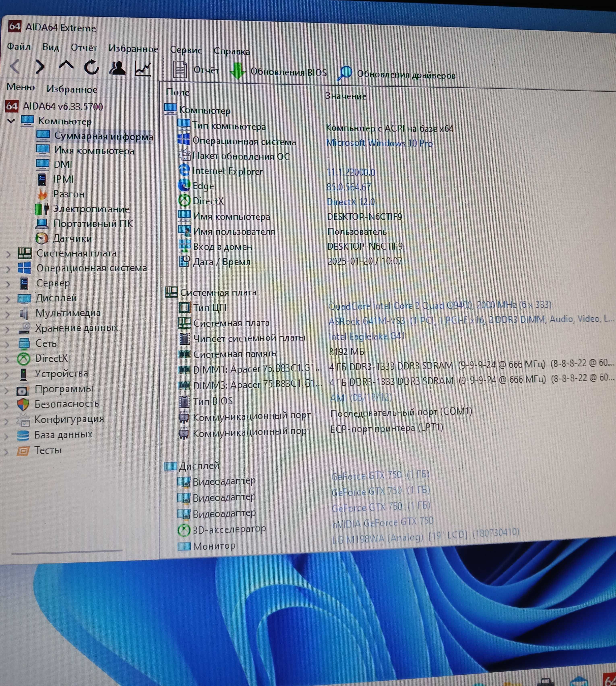The image size is (616, 686).
Task: Click the Портативный ПК laptop icon
Action: point(42,223)
